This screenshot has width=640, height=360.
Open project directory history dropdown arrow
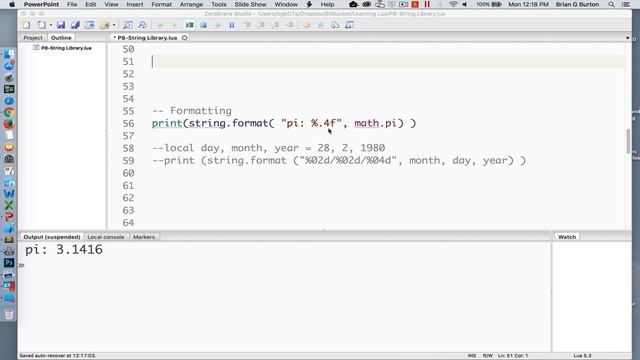114,25
